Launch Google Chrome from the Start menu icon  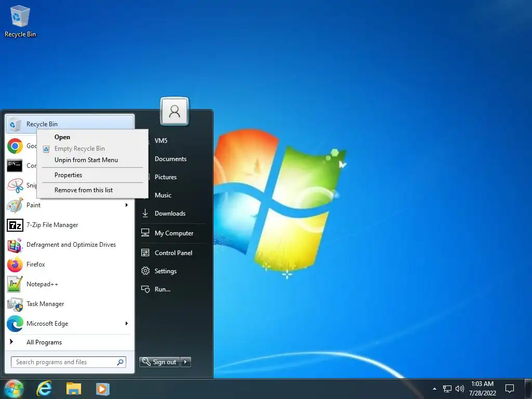15,146
